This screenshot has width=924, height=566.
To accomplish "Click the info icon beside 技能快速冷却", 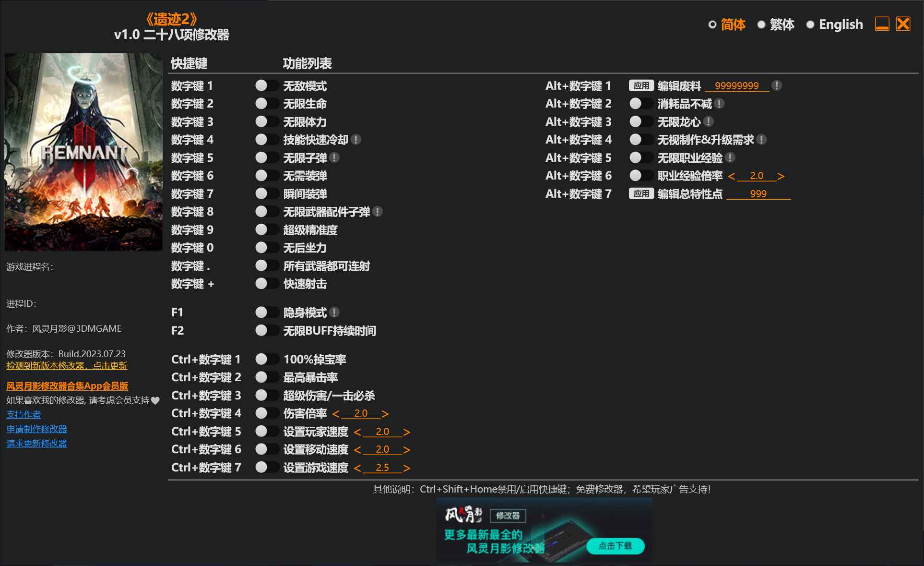I will 356,140.
